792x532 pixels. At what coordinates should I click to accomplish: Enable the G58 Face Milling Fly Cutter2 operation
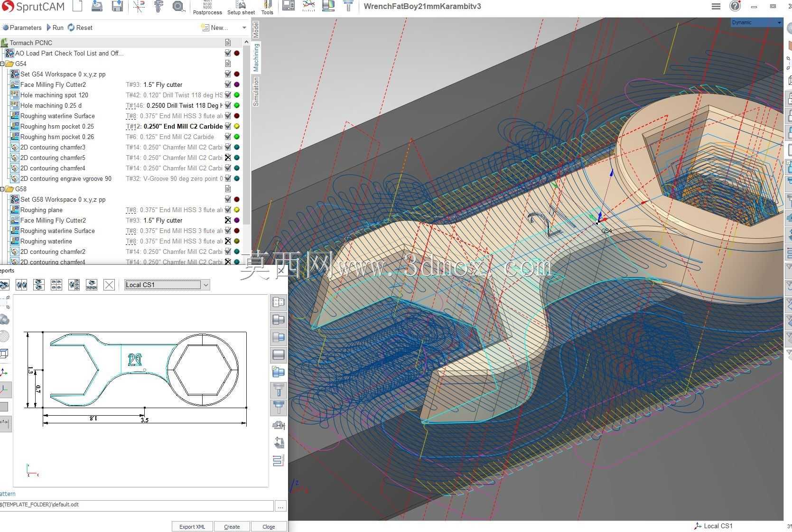coord(228,220)
